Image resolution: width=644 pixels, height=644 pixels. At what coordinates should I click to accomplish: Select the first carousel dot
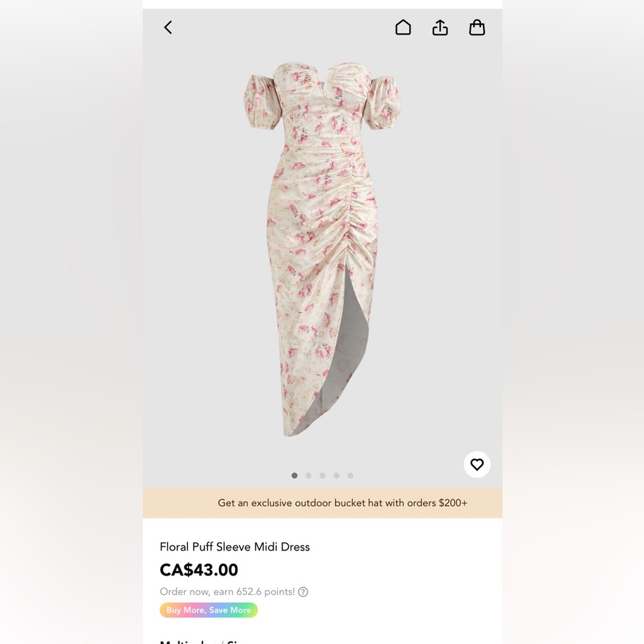pos(294,475)
